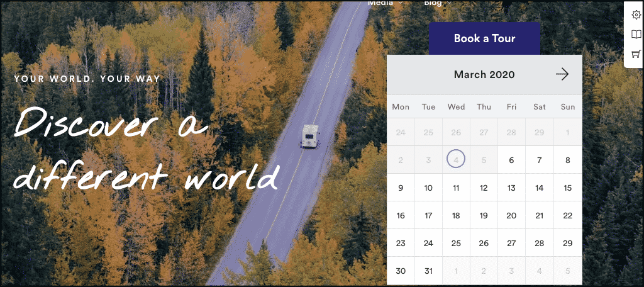Pick March 31 in the calendar
The image size is (644, 287).
click(428, 271)
